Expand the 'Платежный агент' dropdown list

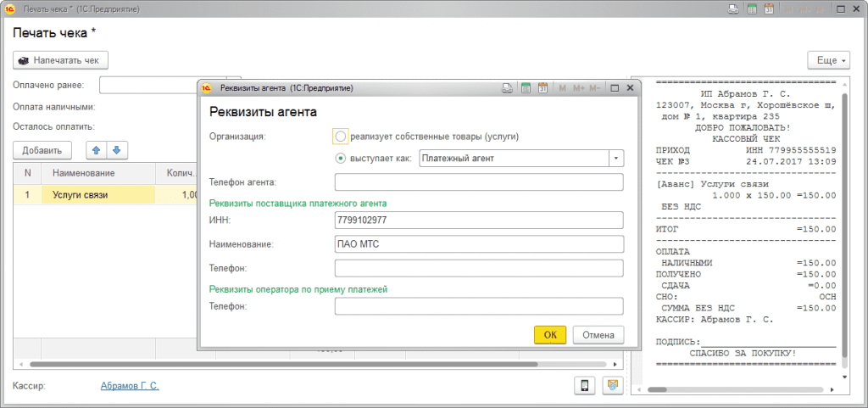pos(615,159)
